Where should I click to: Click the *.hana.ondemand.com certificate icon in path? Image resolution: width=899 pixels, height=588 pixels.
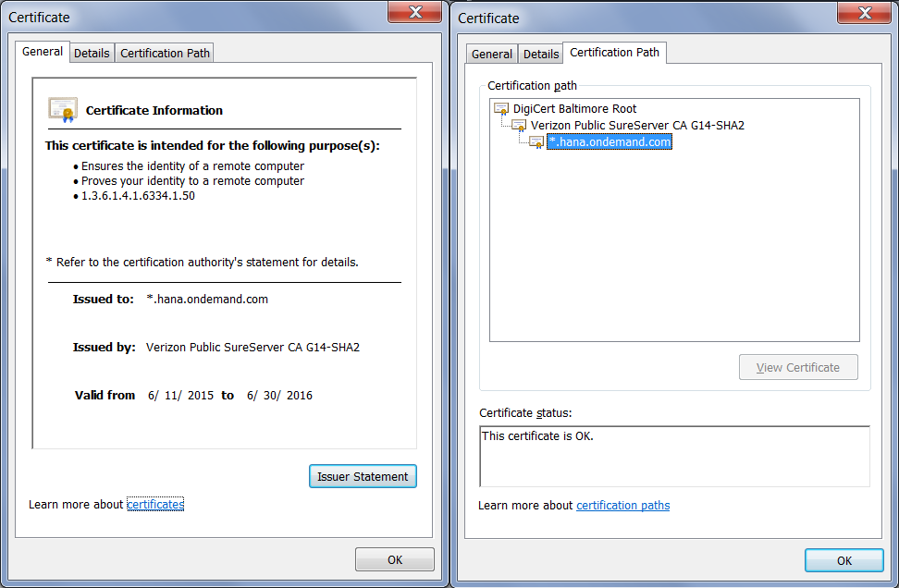tap(536, 142)
